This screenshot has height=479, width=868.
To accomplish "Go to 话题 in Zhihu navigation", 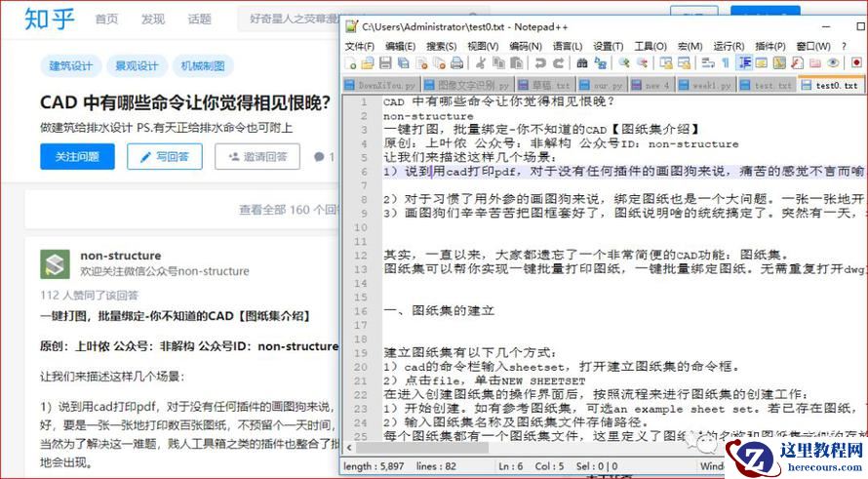I will 199,19.
